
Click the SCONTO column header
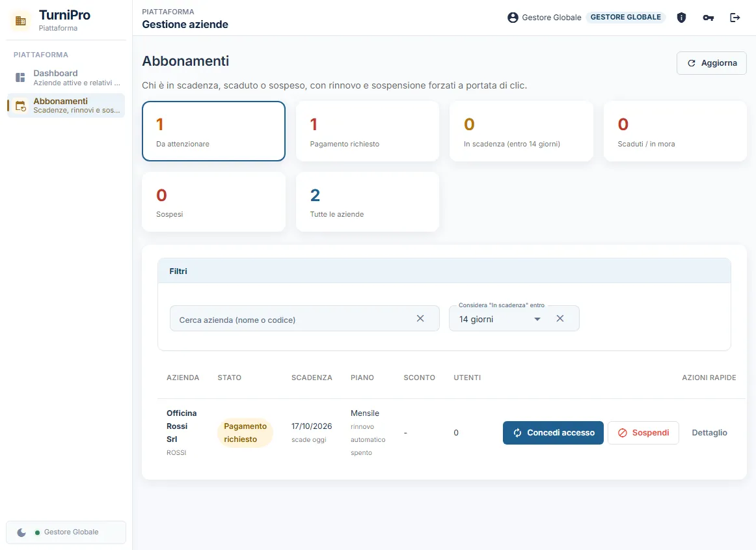click(419, 378)
